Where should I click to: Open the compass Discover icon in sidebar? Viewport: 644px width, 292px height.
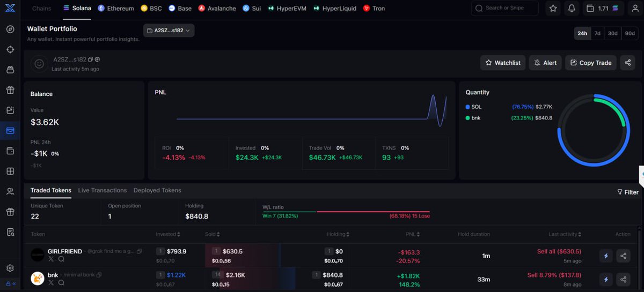[x=10, y=29]
